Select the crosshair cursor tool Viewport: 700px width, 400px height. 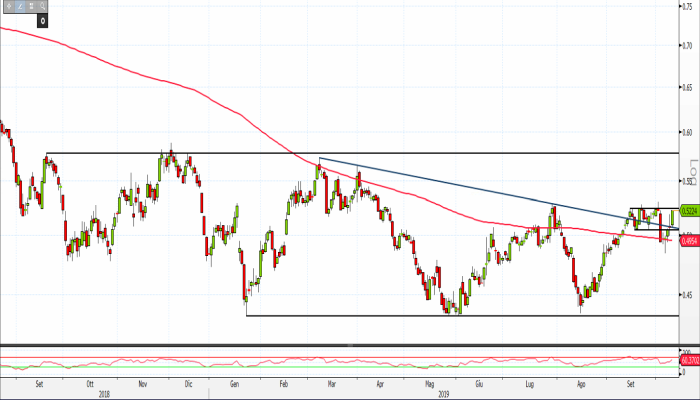pyautogui.click(x=11, y=6)
